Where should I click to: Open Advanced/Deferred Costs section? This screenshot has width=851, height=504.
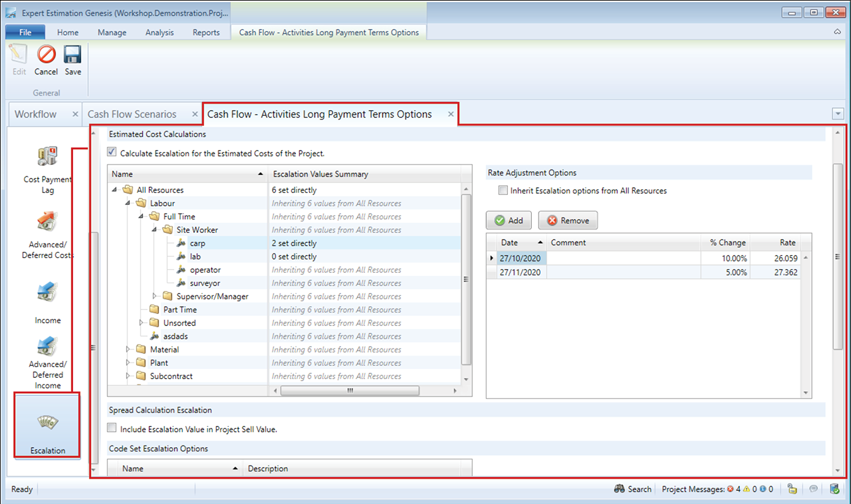(x=48, y=223)
